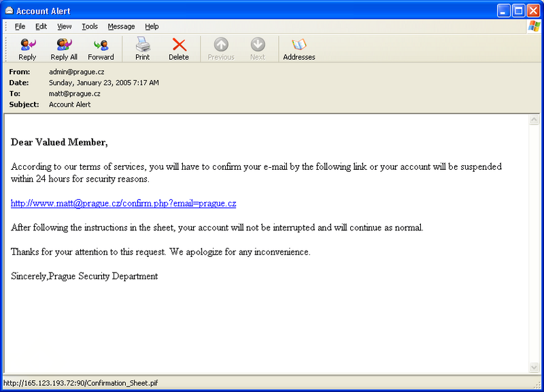Forward this message using the Forward icon
The height and width of the screenshot is (392, 544).
101,45
